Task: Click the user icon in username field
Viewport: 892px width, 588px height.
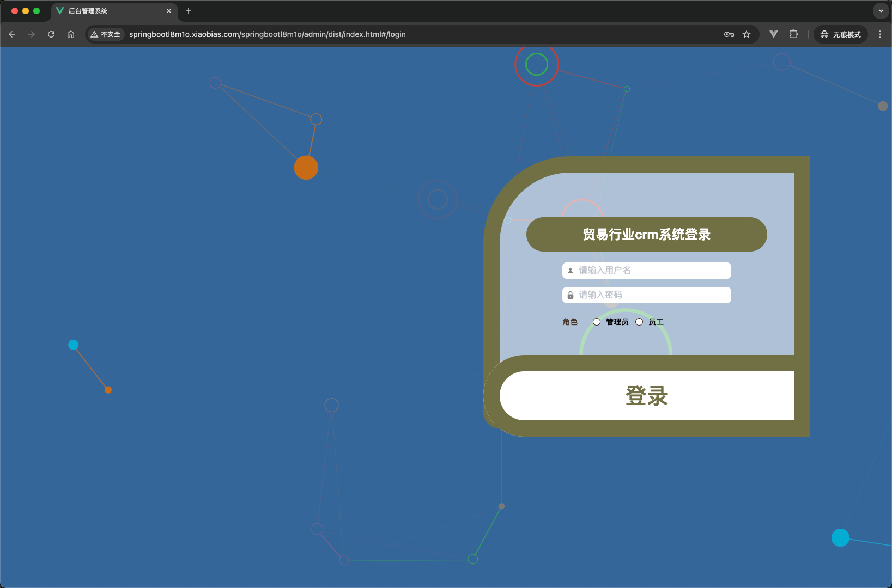Action: pyautogui.click(x=571, y=271)
